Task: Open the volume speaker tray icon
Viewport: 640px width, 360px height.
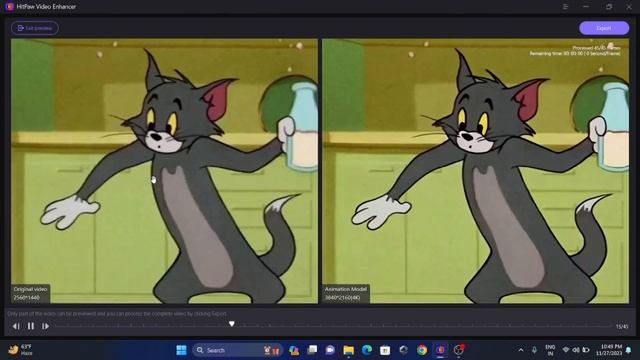Action: coord(576,350)
